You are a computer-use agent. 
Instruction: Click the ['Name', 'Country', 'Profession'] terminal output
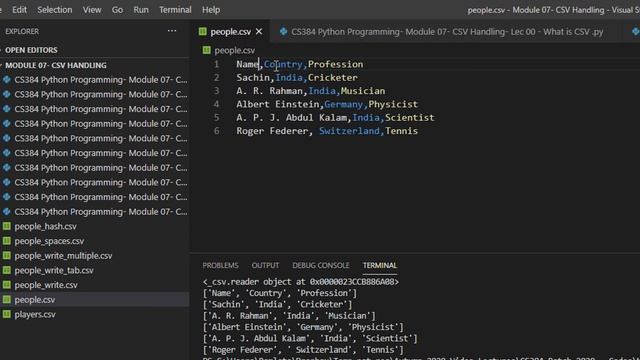click(280, 293)
